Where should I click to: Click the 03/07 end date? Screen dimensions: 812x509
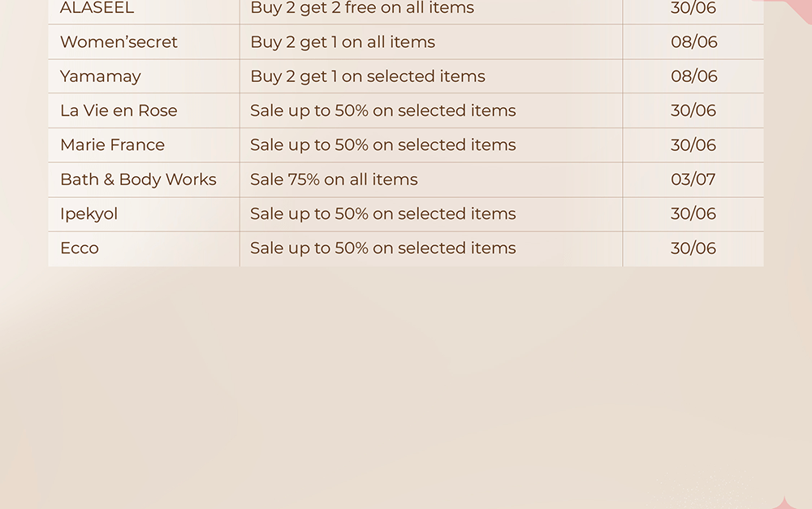tap(693, 179)
